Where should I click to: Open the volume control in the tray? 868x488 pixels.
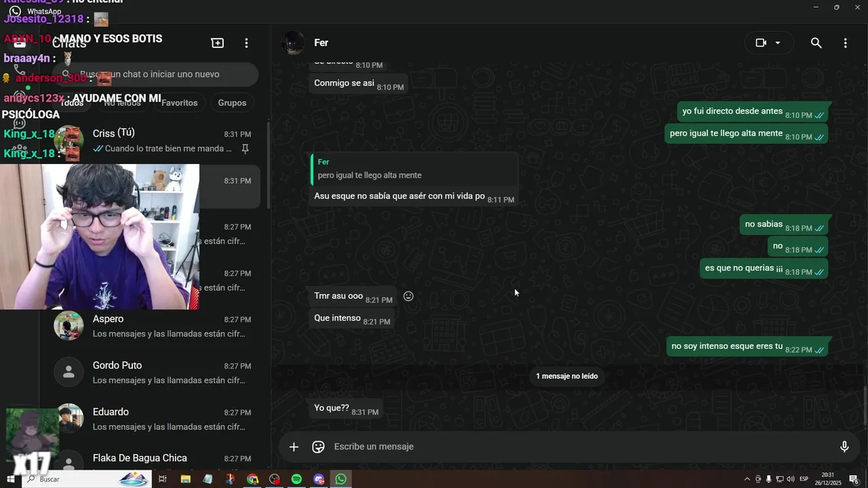[x=791, y=479]
